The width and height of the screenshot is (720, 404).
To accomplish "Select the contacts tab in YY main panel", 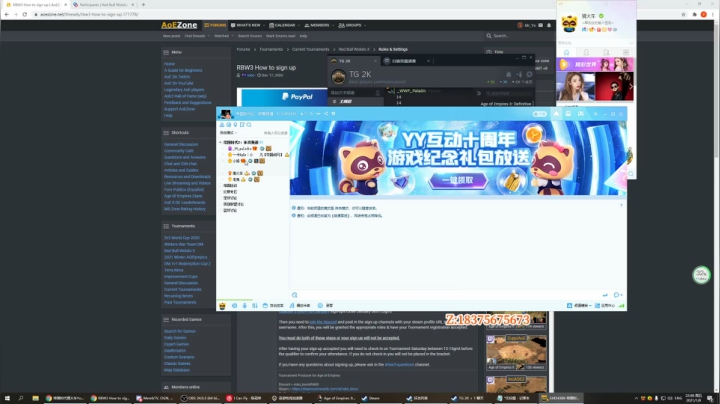I will pos(586,52).
